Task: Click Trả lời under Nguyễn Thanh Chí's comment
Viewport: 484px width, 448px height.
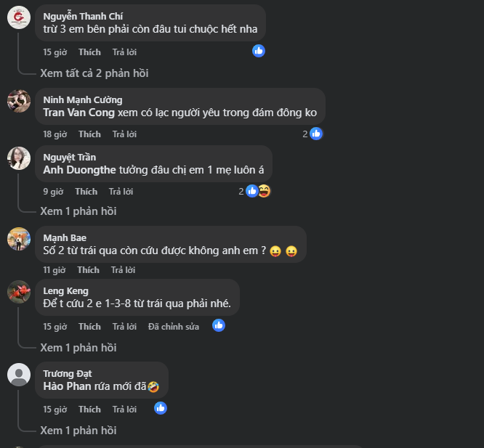Action: (x=124, y=52)
